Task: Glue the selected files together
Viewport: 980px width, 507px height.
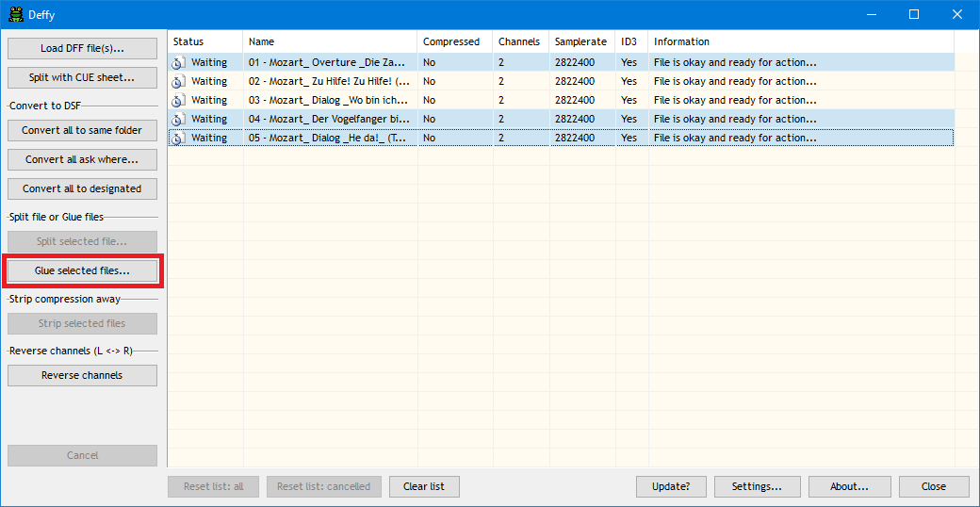Action: tap(82, 270)
